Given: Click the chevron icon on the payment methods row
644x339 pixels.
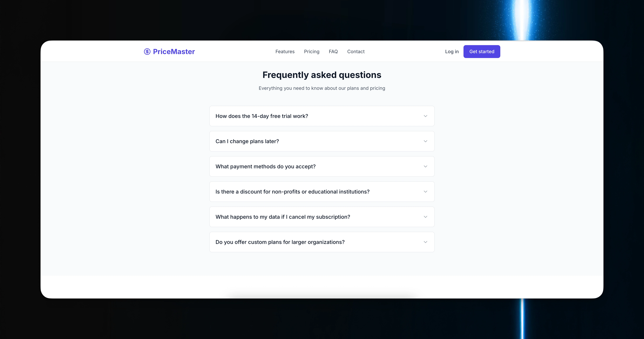Looking at the screenshot, I should tap(425, 167).
